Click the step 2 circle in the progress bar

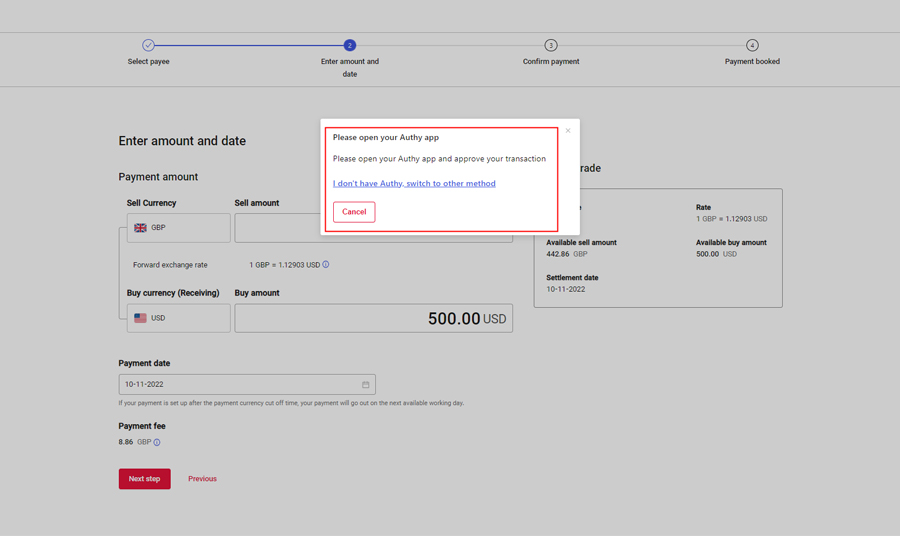349,45
